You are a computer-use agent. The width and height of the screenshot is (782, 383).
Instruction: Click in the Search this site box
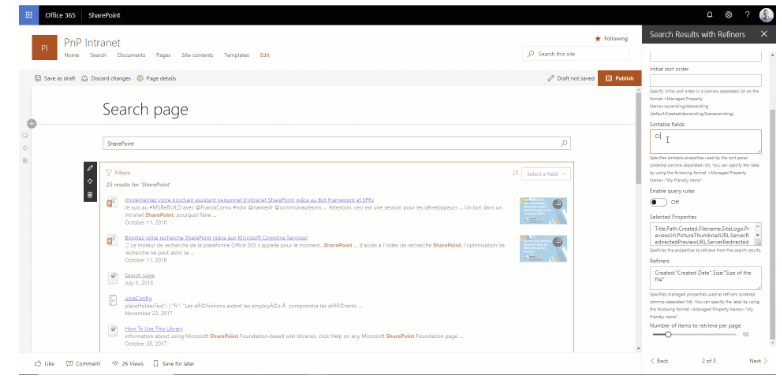(x=576, y=53)
